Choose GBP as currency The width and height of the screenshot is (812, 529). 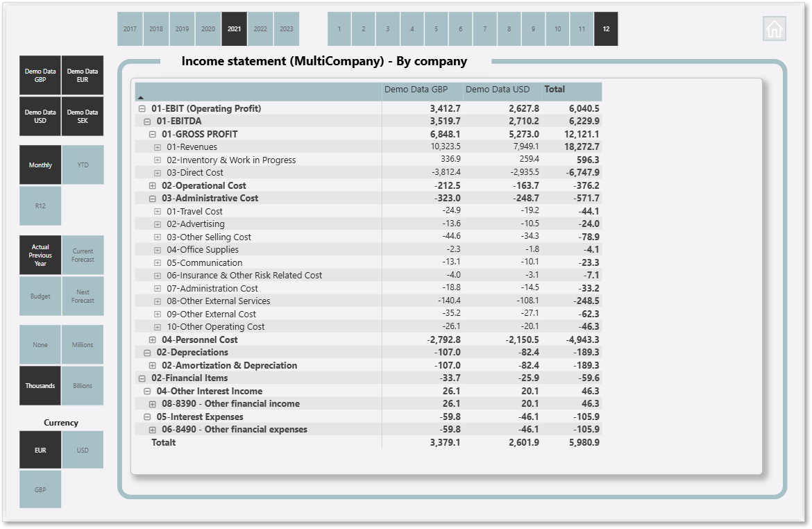tap(40, 489)
